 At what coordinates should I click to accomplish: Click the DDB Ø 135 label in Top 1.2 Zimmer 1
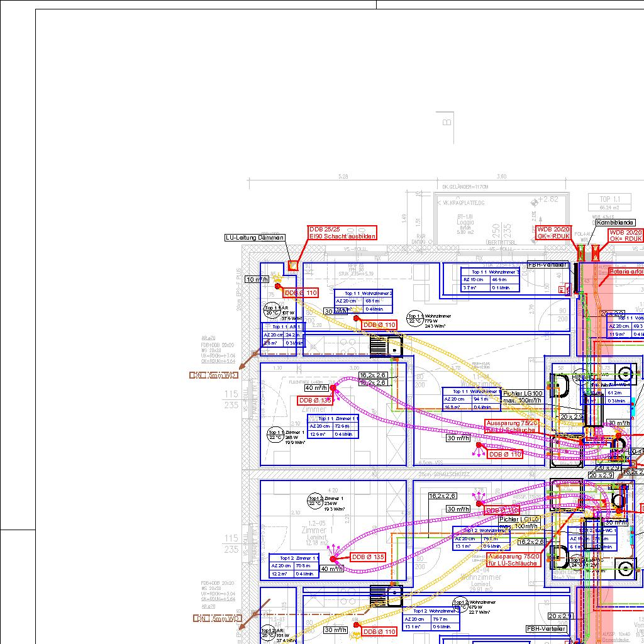[x=368, y=557]
